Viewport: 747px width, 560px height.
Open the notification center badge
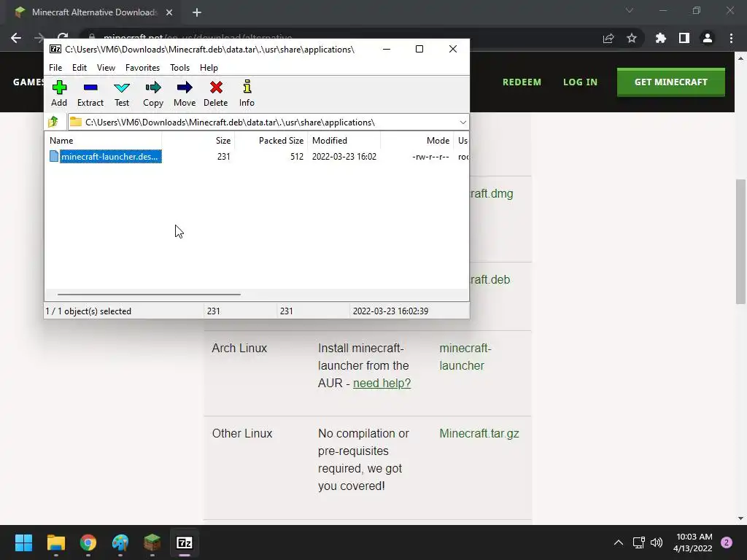(x=727, y=542)
